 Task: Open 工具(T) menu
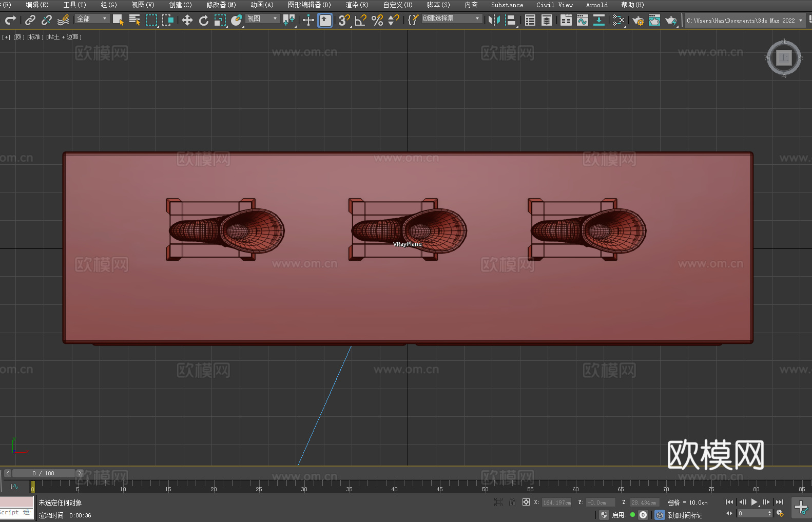75,5
